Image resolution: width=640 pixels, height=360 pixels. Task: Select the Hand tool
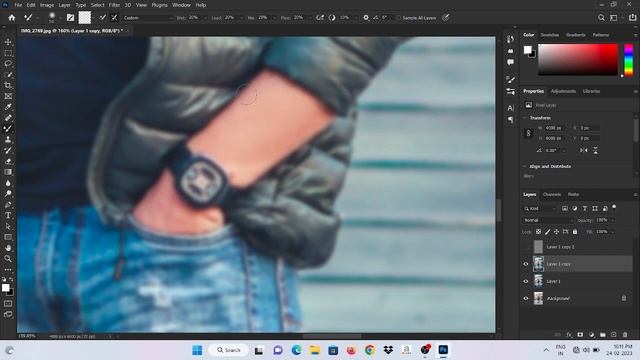coord(8,248)
